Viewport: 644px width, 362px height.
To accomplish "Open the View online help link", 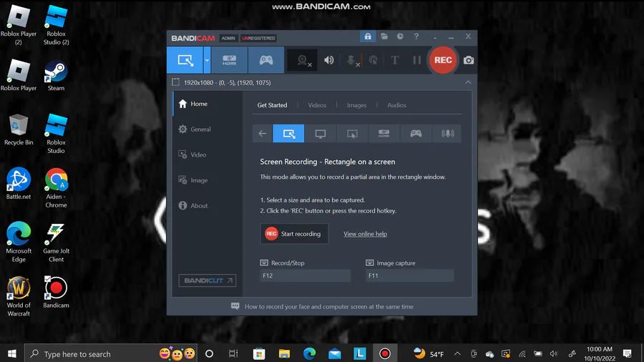I will click(365, 234).
